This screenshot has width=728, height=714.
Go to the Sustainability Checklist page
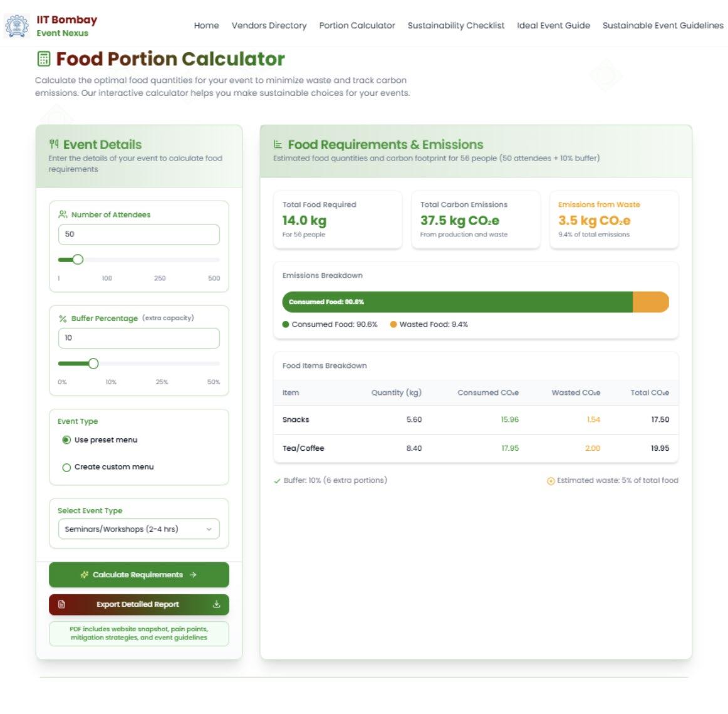click(455, 26)
